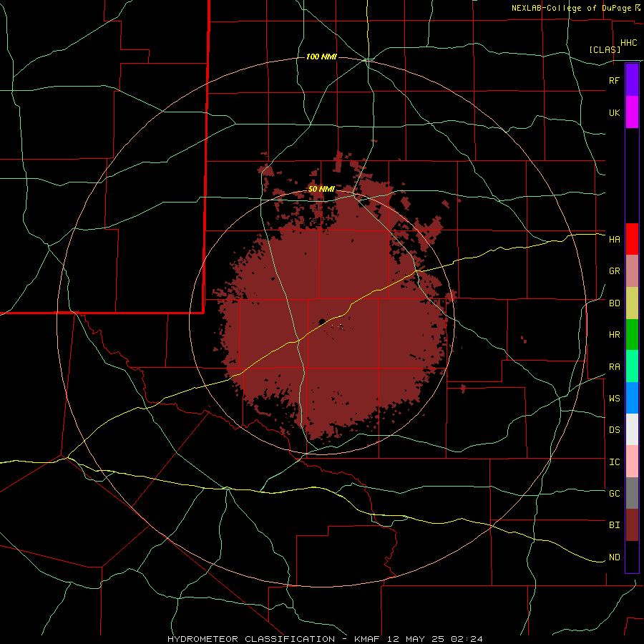Click the DS legend label
644x644 pixels.
[614, 430]
